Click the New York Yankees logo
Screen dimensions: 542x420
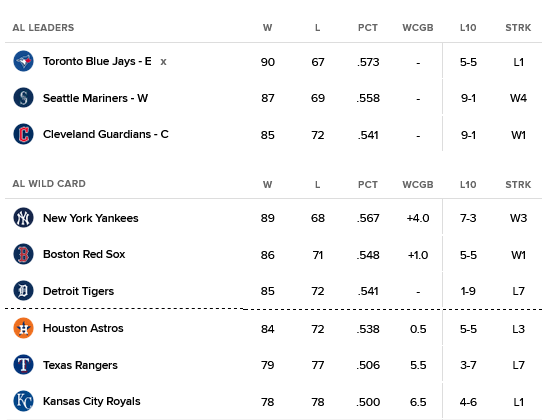[x=23, y=218]
